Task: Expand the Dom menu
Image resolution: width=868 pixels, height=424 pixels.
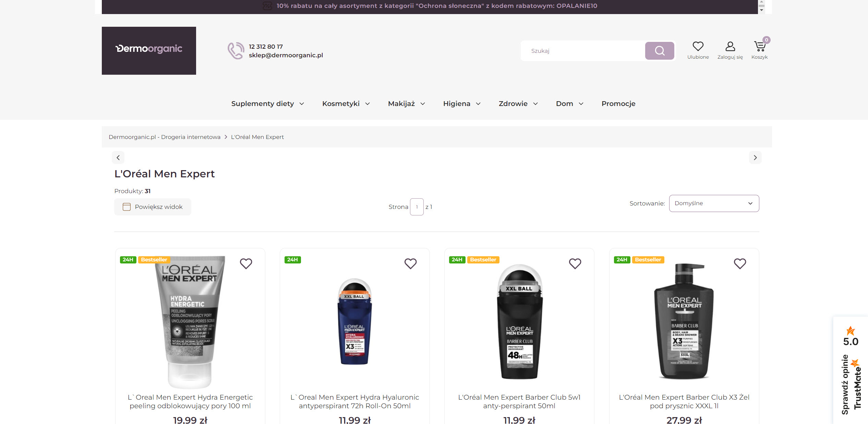Action: pyautogui.click(x=569, y=104)
